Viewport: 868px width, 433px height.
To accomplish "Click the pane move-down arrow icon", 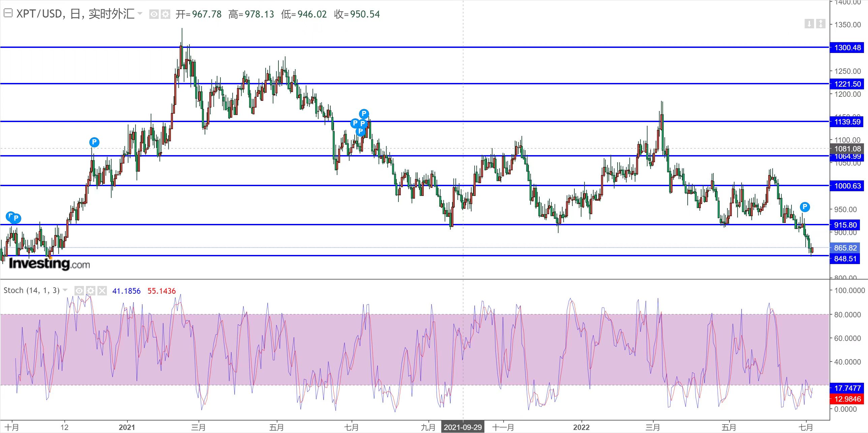I will (809, 24).
